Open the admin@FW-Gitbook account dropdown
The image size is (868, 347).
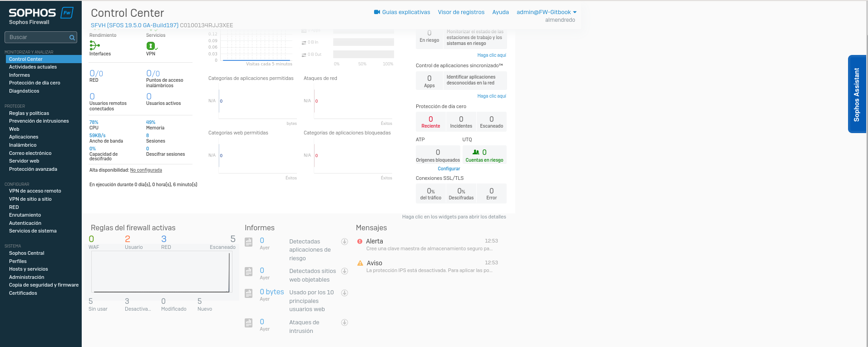click(x=546, y=12)
